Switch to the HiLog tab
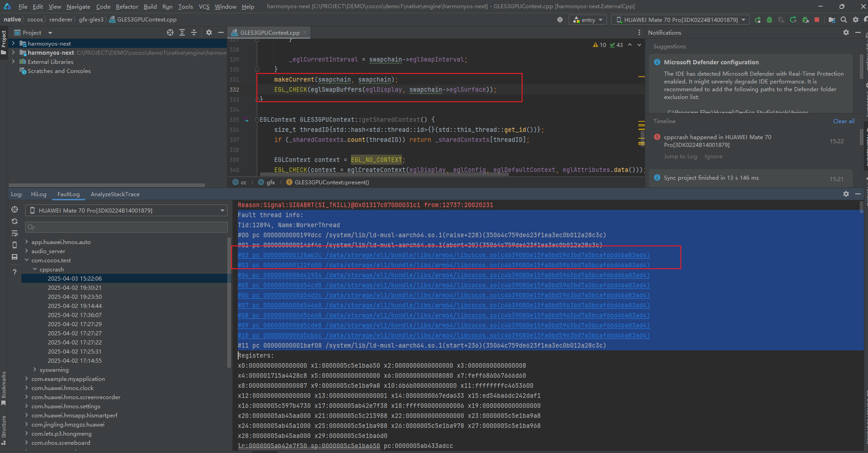This screenshot has width=868, height=453. [38, 194]
